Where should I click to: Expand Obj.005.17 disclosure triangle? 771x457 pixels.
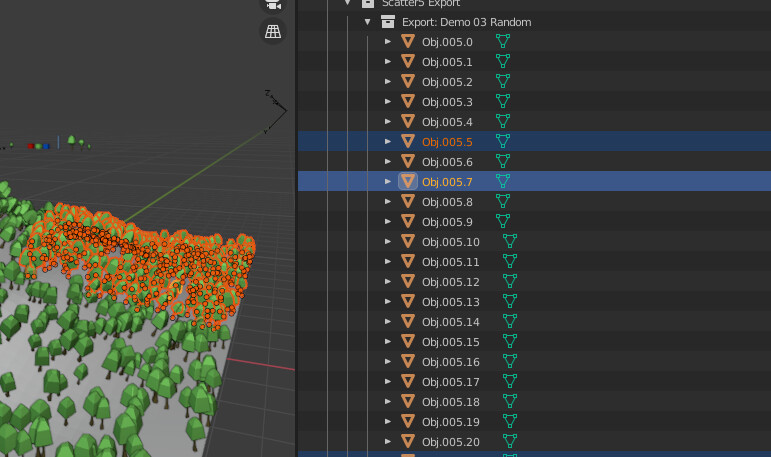coord(388,382)
